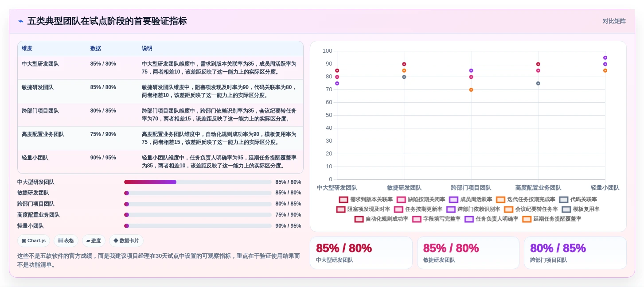Select the 高度配置业务团队 table row name
Screen dimensions: 644x287
[x=43, y=134]
